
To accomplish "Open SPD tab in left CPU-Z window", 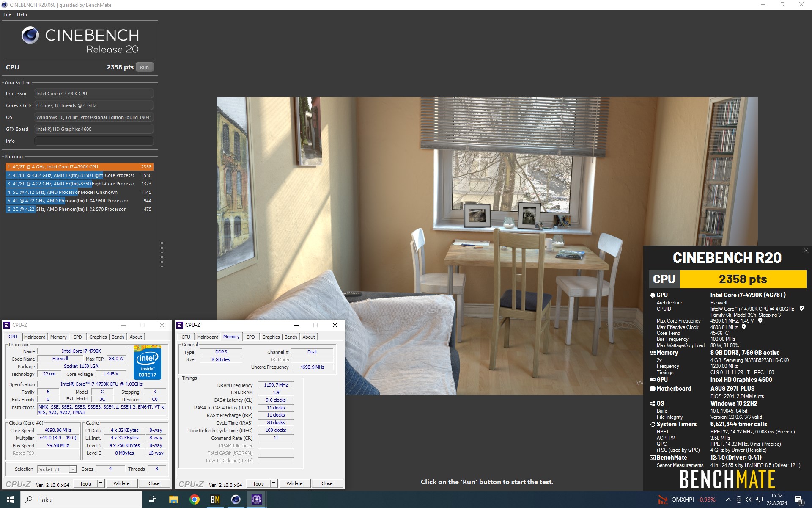I will tap(78, 337).
